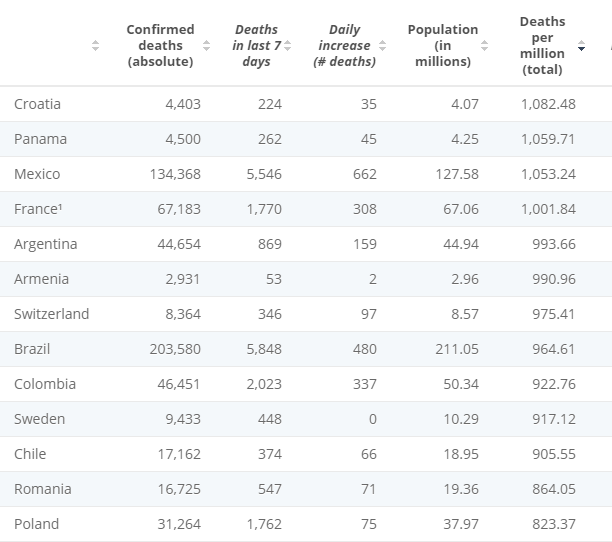This screenshot has width=612, height=542.
Task: Sort by Population (in millions) header text
Action: coord(442,46)
